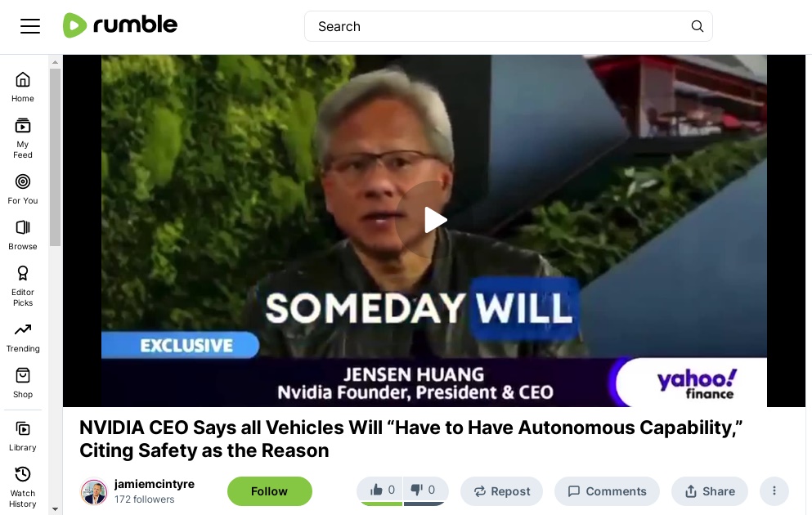Open the Comments section
Image resolution: width=812 pixels, height=515 pixels.
click(607, 491)
